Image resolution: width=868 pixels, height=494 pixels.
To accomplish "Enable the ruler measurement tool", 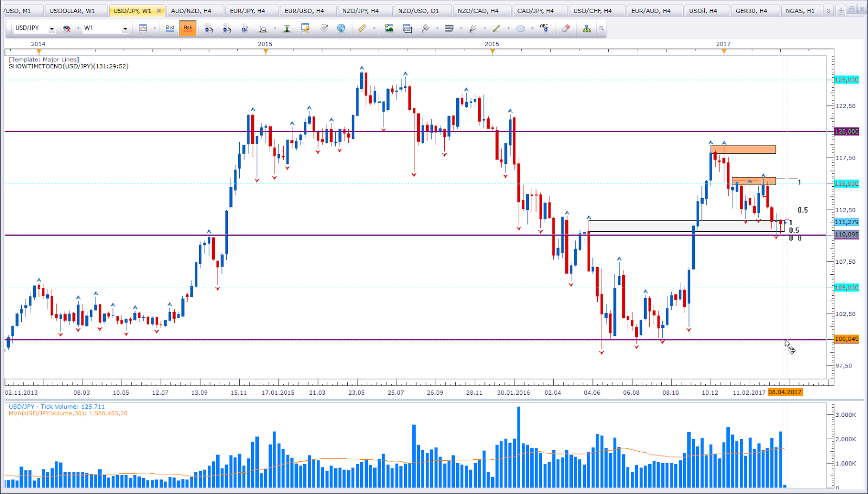I will [x=363, y=28].
